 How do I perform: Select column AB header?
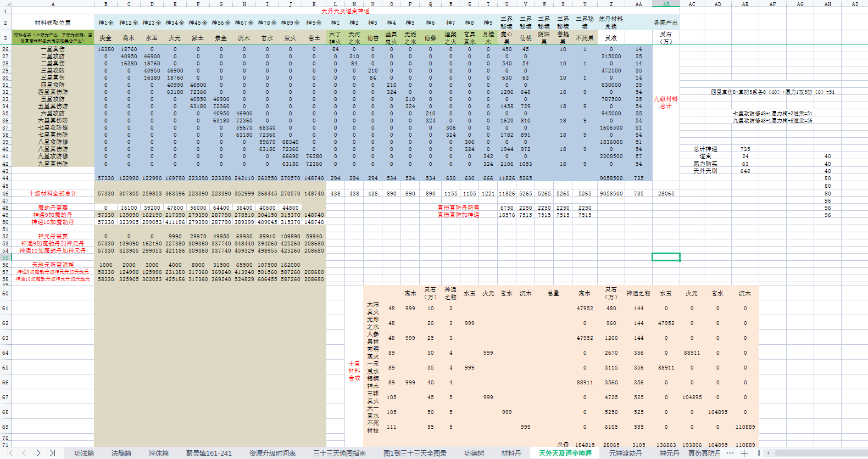(x=666, y=4)
